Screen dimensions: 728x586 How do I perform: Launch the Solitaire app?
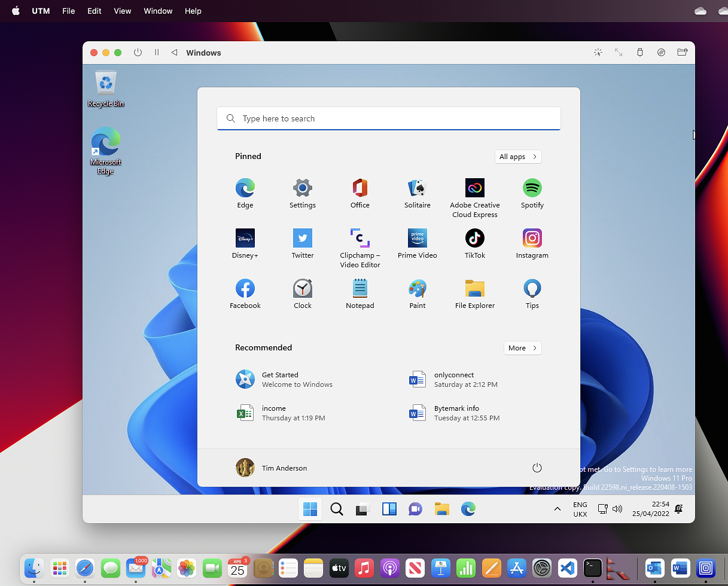coord(417,188)
